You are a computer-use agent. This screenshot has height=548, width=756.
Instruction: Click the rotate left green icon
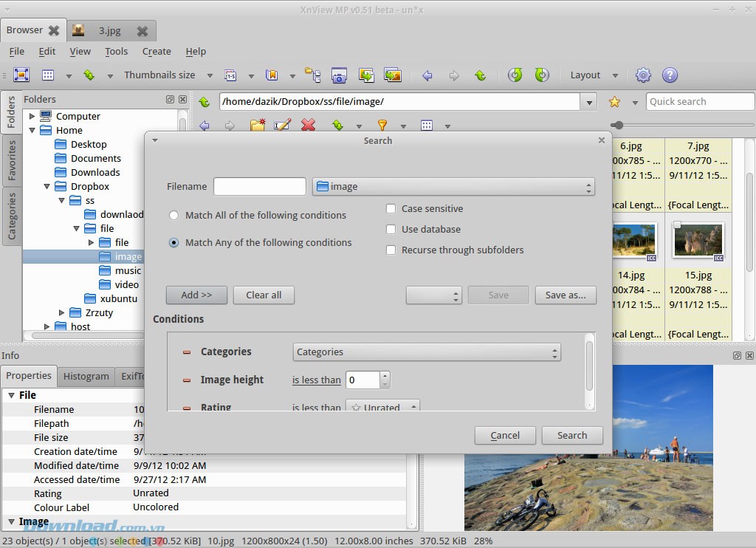[x=515, y=75]
